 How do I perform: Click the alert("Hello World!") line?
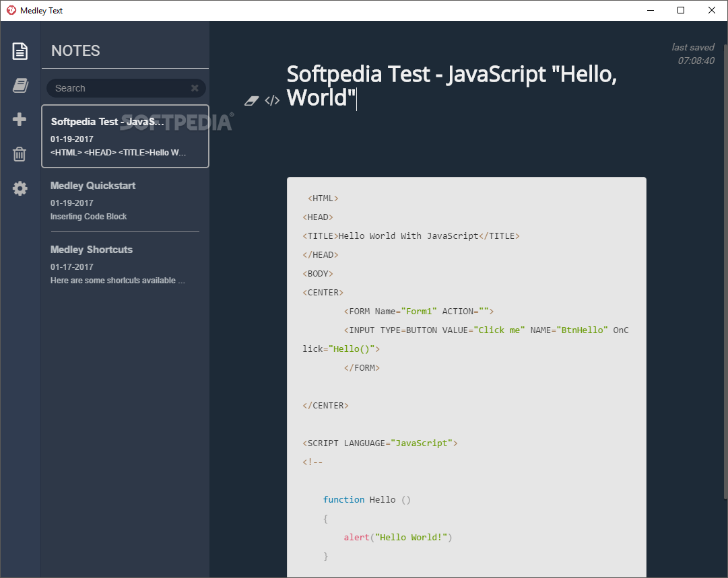398,537
